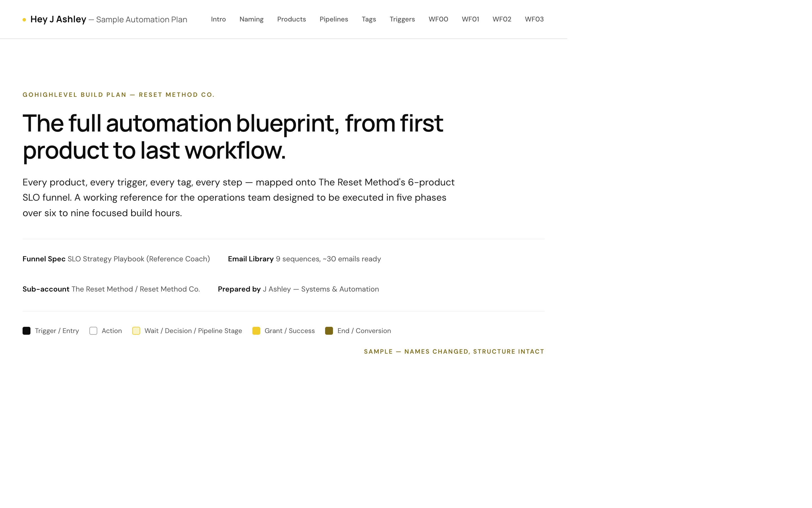
Task: Click 'GOHIGHLEVEL BUILD PLAN — RESET METHOD CO.' eyebrow
Action: [x=118, y=95]
